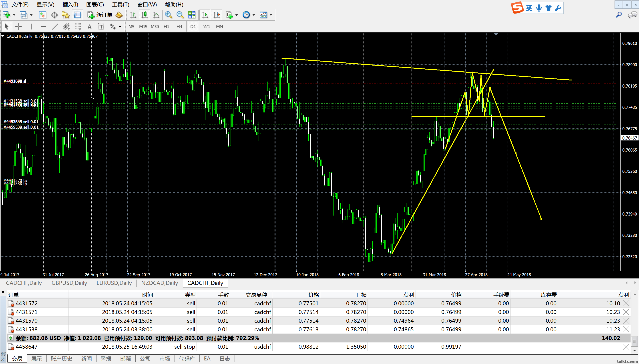
Task: Click the templates icon
Action: pyautogui.click(x=263, y=15)
